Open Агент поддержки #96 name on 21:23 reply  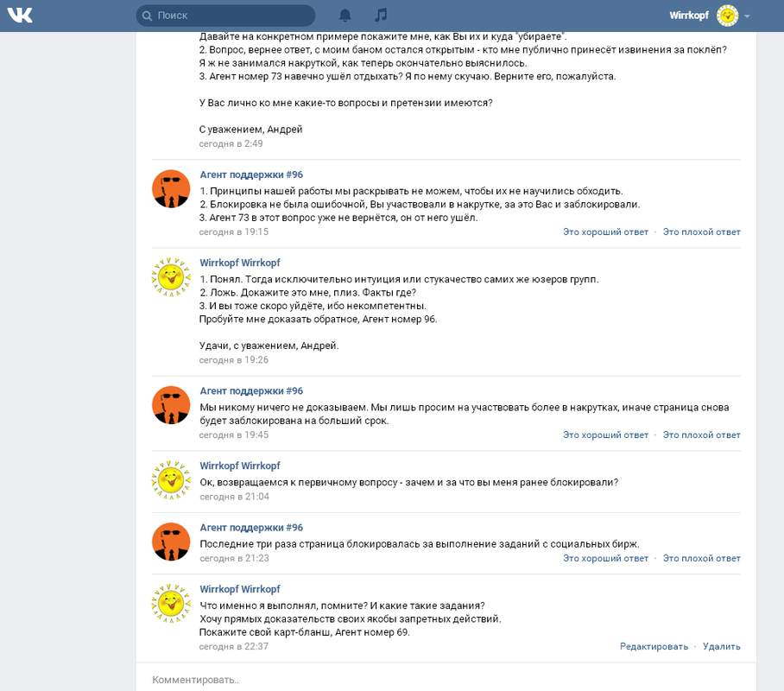tap(251, 528)
